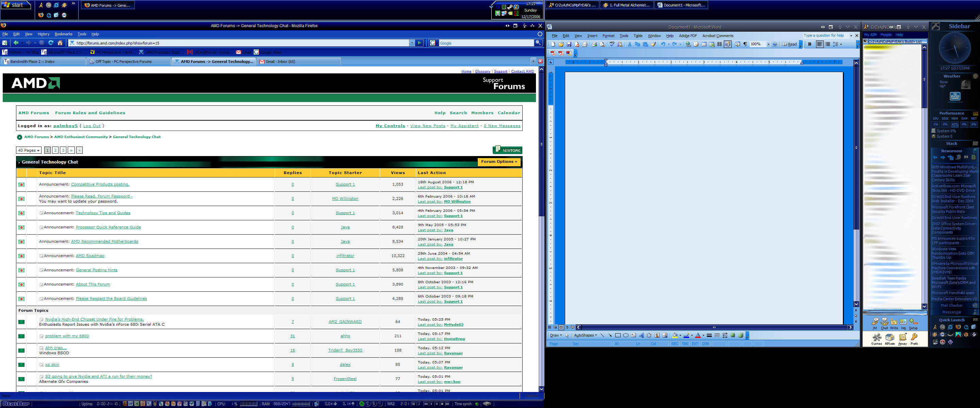The image size is (980, 408).
Task: Click the Insert Picture icon in Drawing toolbar
Action: (x=665, y=335)
